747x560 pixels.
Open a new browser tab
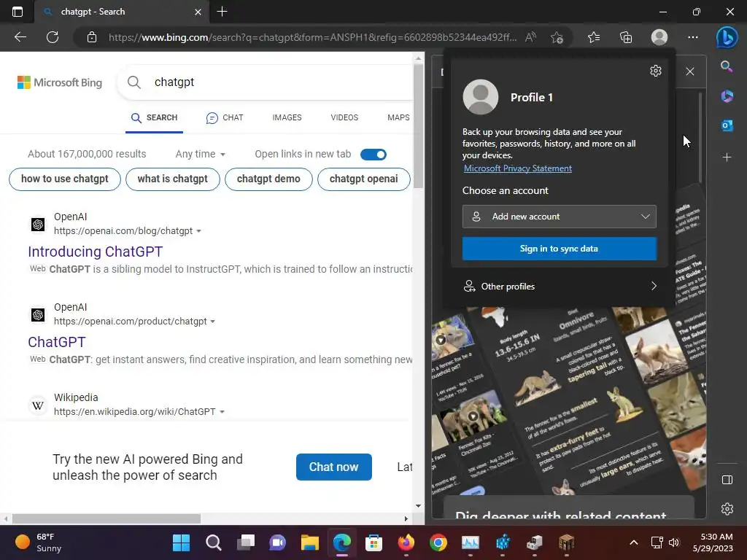[x=222, y=12]
